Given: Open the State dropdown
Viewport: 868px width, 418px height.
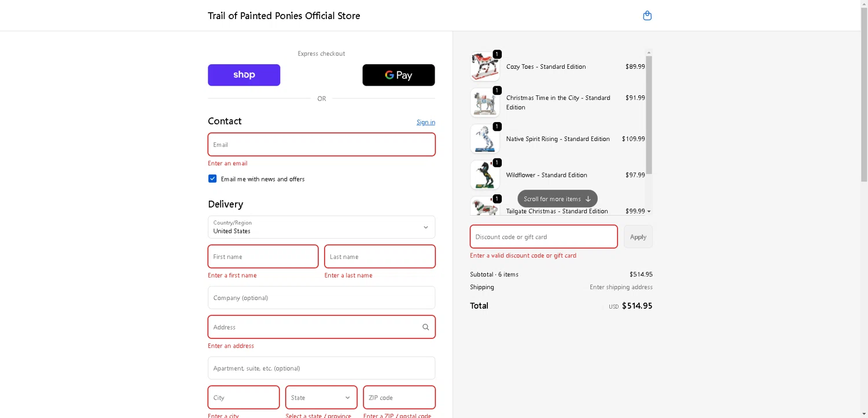Looking at the screenshot, I should (x=321, y=398).
